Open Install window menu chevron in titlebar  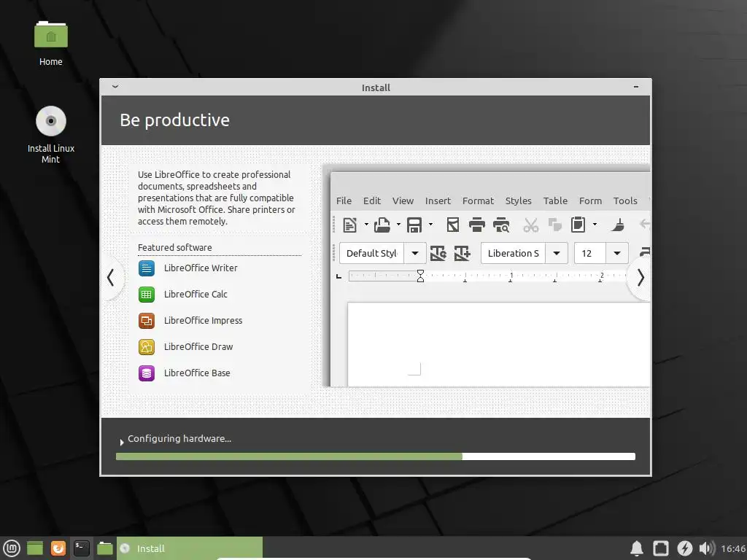[115, 87]
